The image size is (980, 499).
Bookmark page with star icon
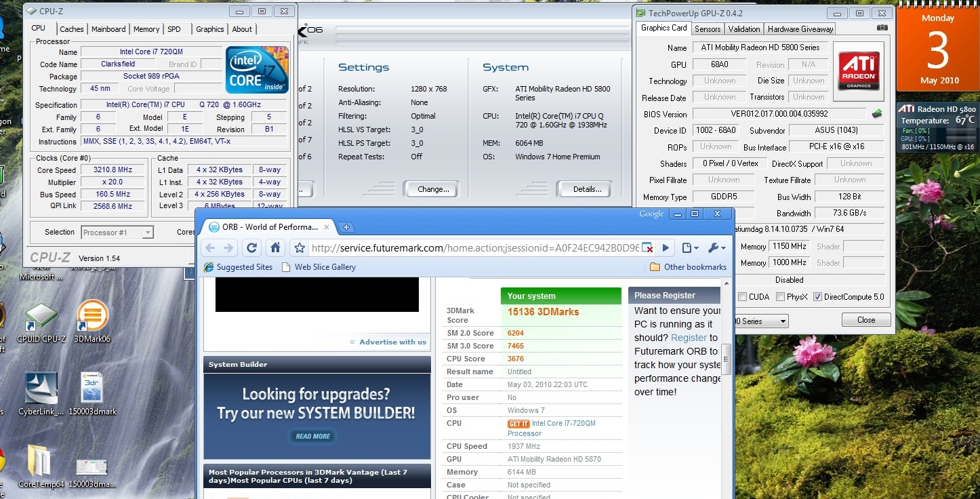click(x=300, y=248)
